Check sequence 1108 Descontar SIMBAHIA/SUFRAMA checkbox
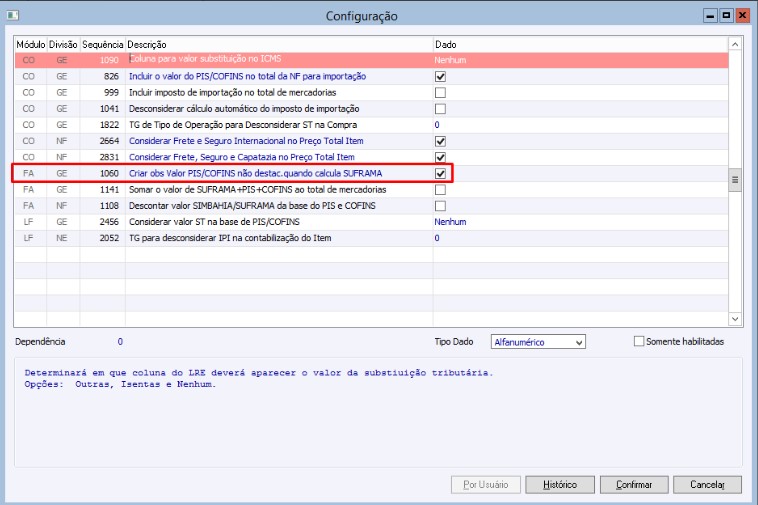758x505 pixels. [440, 206]
